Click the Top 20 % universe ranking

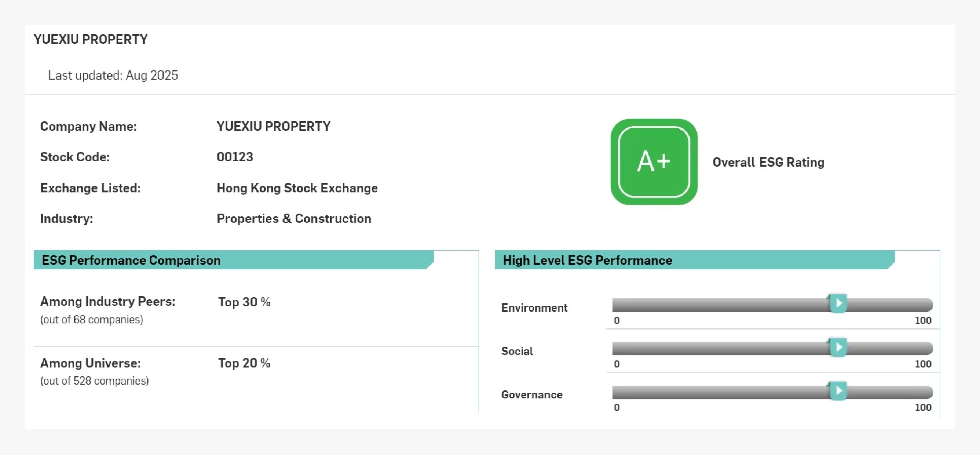(244, 363)
